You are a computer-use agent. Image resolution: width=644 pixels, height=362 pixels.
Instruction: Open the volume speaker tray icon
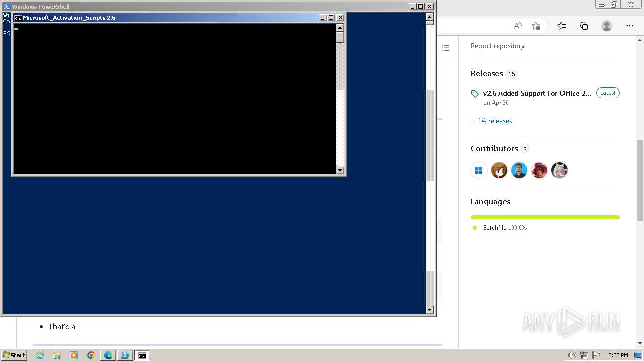tap(572, 355)
